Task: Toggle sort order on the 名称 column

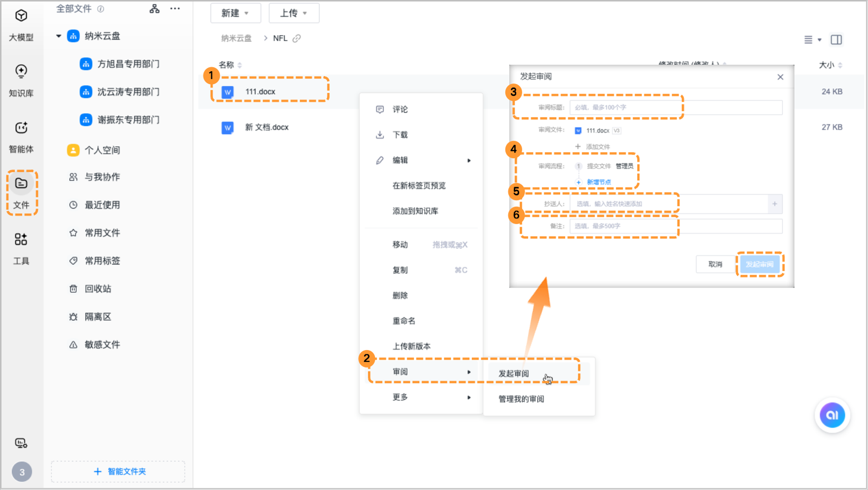Action: [240, 65]
